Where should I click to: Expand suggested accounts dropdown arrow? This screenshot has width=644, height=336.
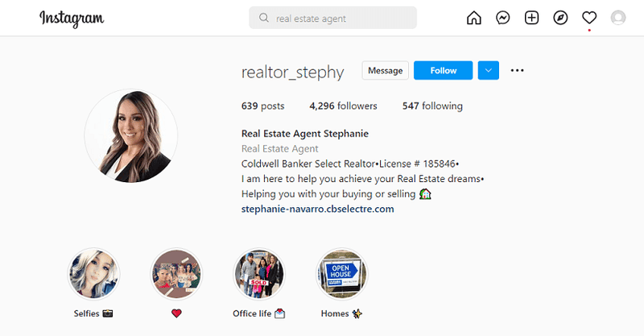coord(489,70)
